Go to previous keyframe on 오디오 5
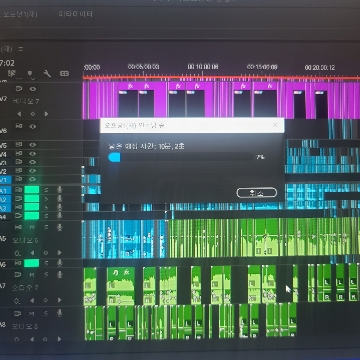 (x=32, y=253)
